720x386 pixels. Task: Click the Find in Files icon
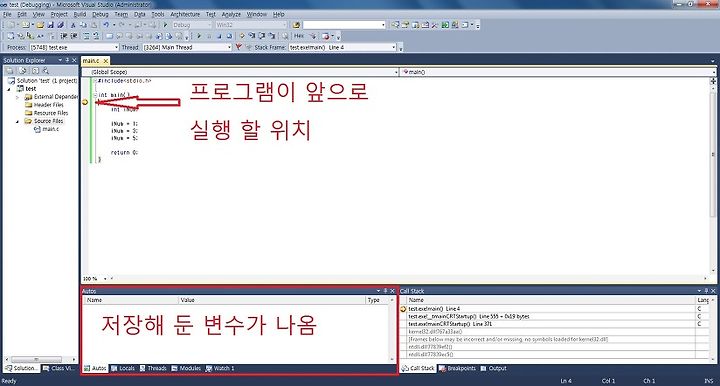(296, 25)
